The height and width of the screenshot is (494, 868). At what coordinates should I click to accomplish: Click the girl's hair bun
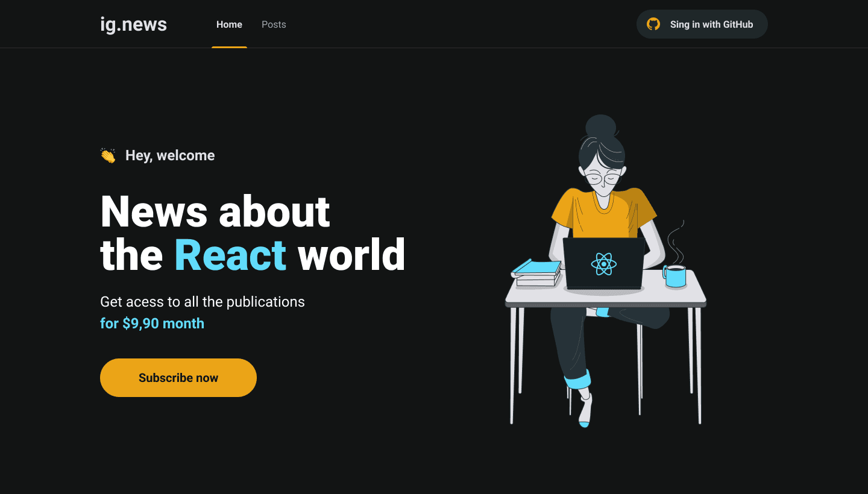pos(601,126)
